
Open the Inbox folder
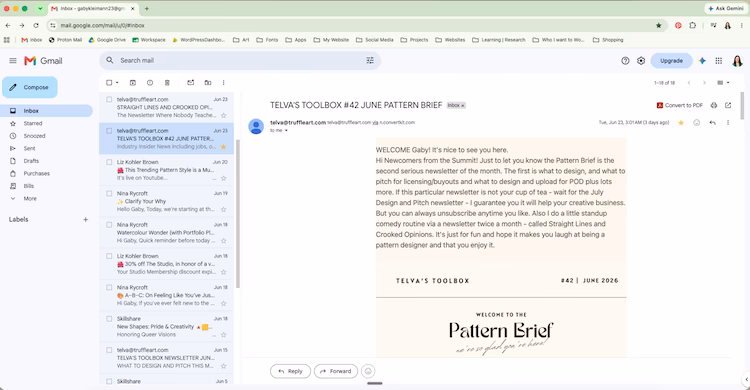(46, 111)
